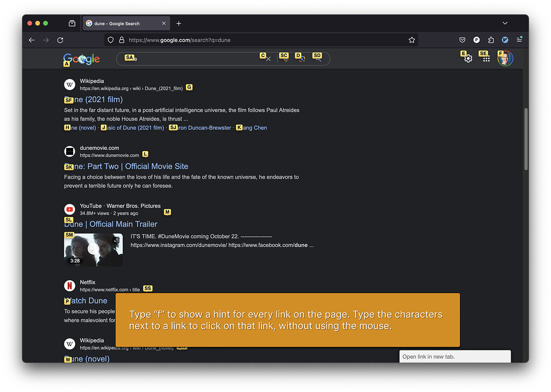551x392 pixels.
Task: Save page to Pocket
Action: [462, 40]
